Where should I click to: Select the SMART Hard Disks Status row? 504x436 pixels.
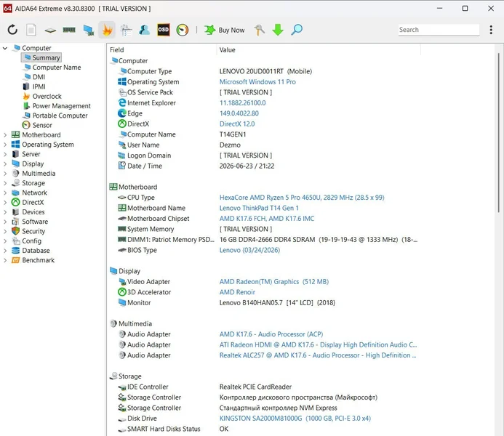pos(265,429)
